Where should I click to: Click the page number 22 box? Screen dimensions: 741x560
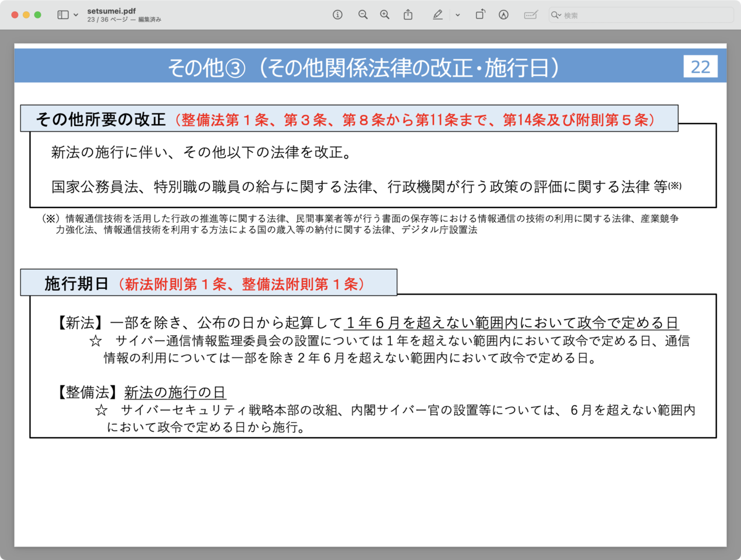tap(700, 67)
